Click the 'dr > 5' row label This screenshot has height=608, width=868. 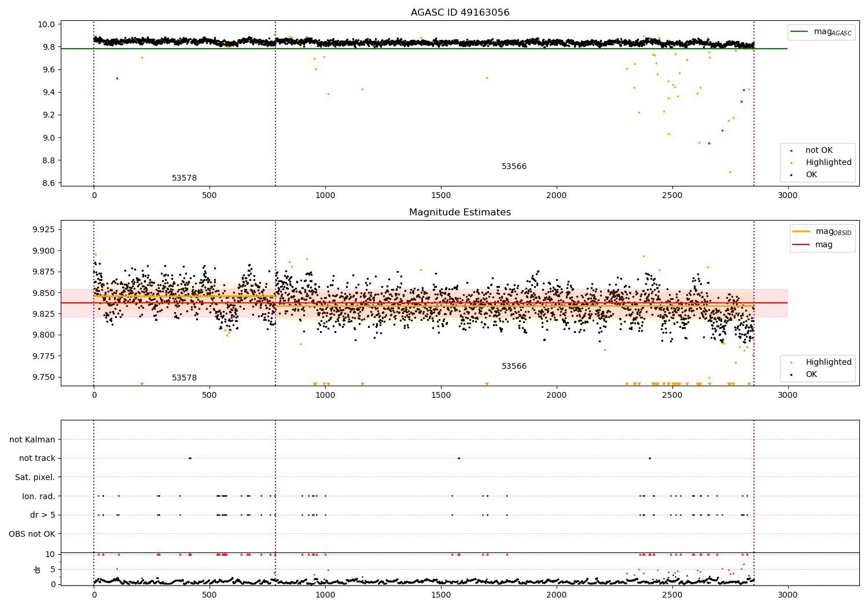pos(43,515)
